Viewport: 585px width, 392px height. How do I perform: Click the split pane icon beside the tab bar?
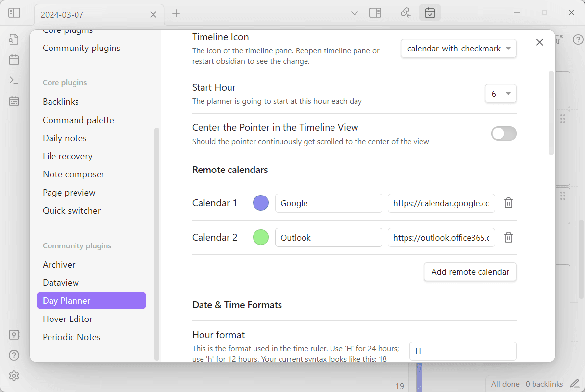pos(375,13)
